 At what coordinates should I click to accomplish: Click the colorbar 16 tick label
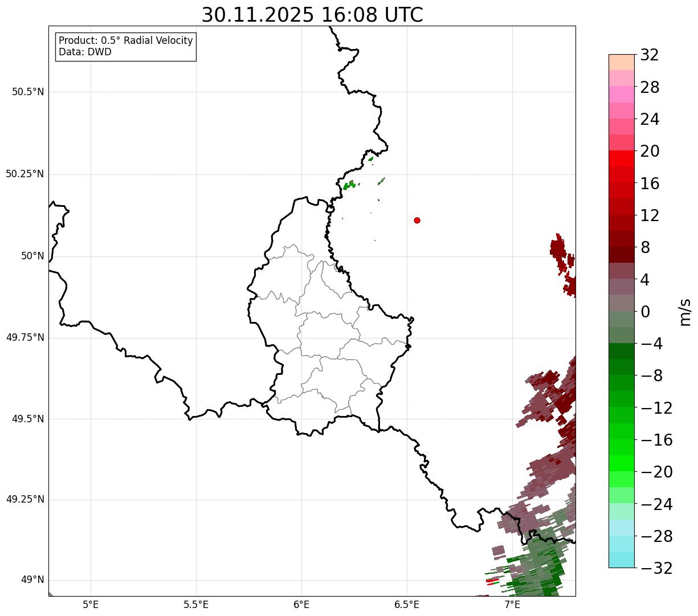(650, 183)
